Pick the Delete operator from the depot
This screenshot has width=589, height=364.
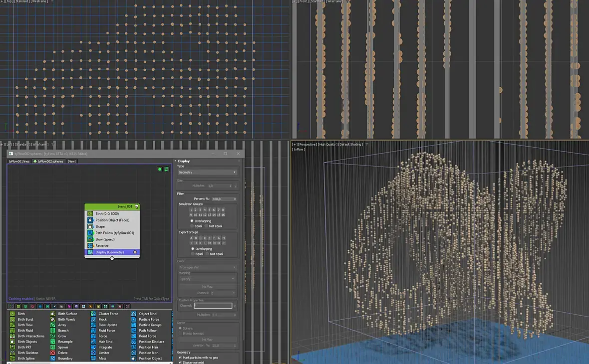coord(53,353)
